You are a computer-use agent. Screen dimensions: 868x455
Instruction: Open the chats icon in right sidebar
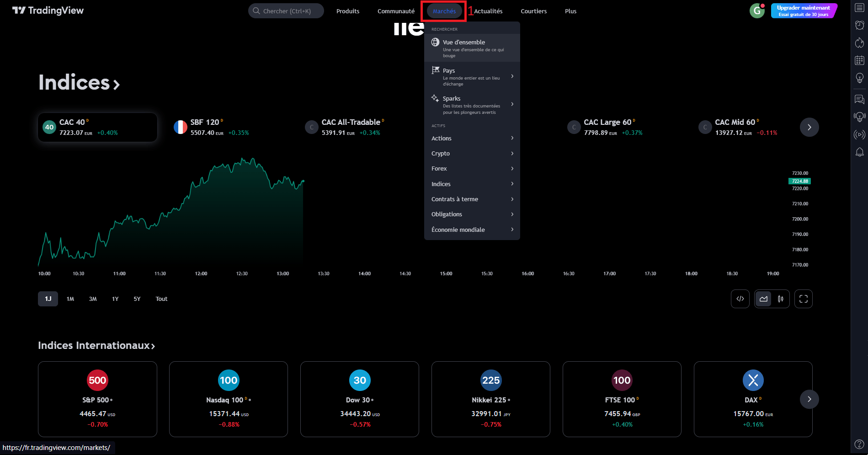pos(859,99)
